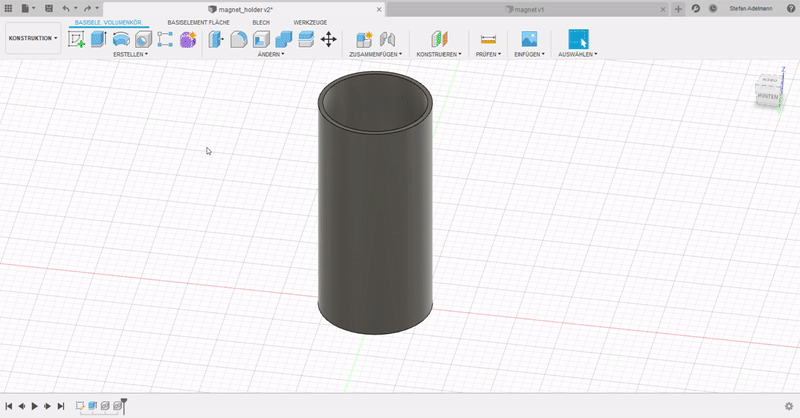Select the Fillet tool
Image resolution: width=800 pixels, height=418 pixels.
pyautogui.click(x=239, y=40)
